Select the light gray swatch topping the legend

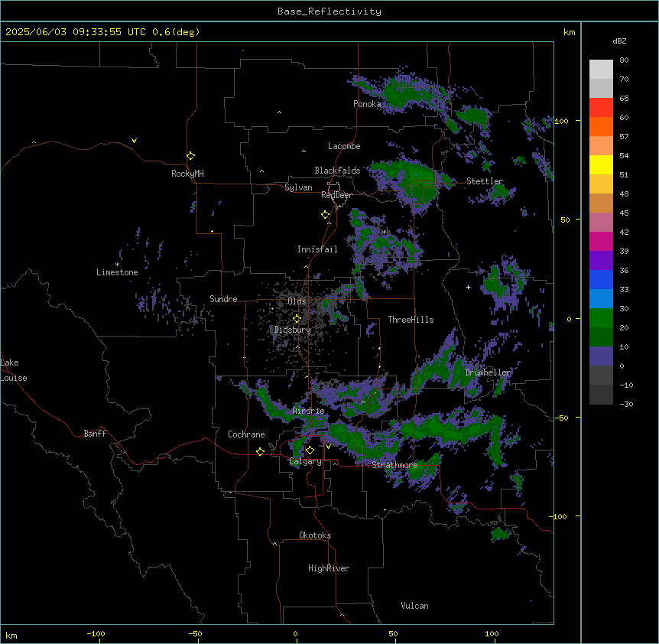click(x=601, y=69)
